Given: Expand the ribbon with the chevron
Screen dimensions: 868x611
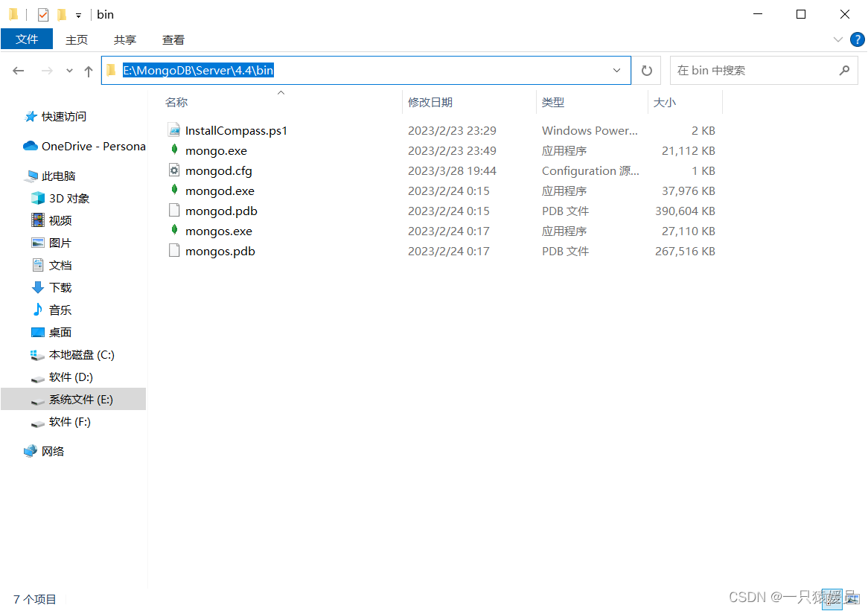Looking at the screenshot, I should (837, 39).
